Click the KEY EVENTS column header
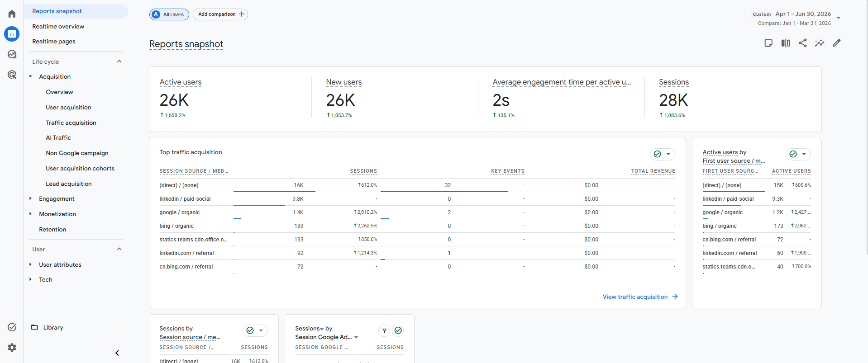The image size is (868, 363). click(508, 171)
